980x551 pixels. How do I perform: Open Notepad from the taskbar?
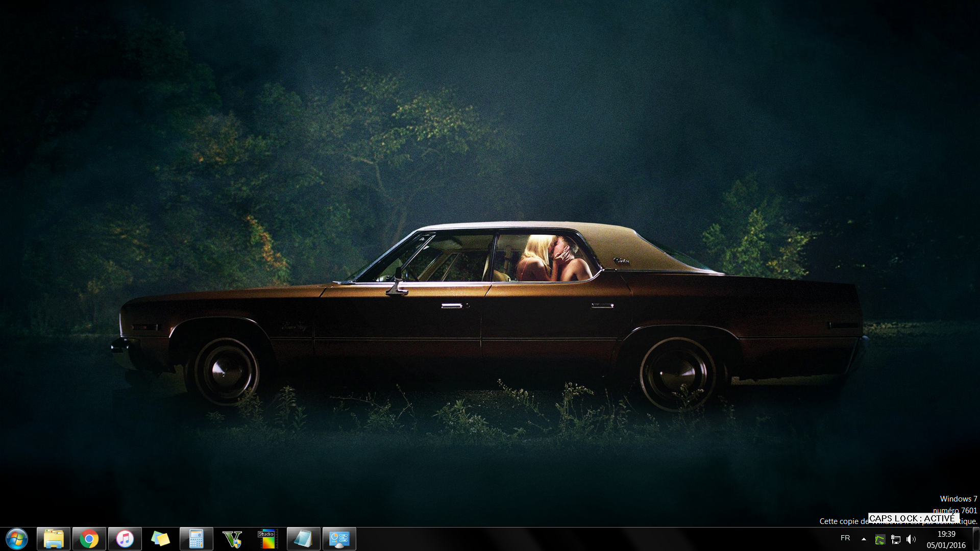303,539
